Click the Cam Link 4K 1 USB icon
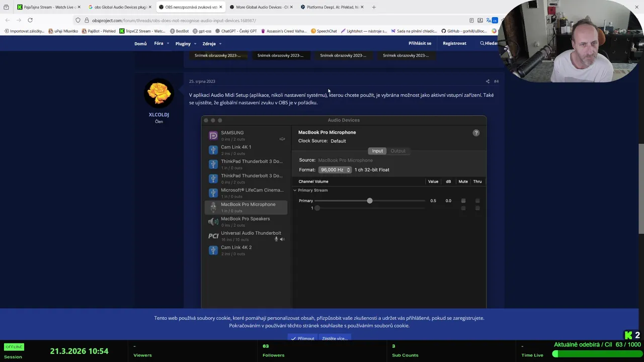The image size is (644, 362). 213,150
